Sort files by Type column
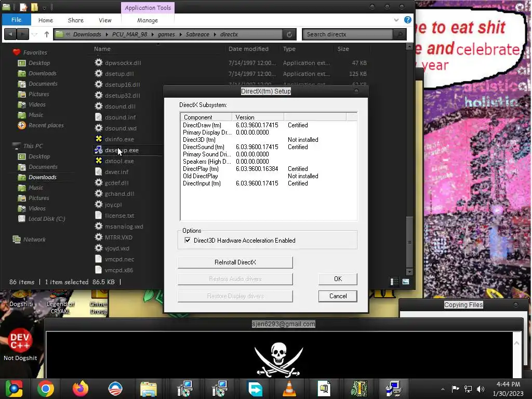Screen dimensions: 532x399 point(289,49)
